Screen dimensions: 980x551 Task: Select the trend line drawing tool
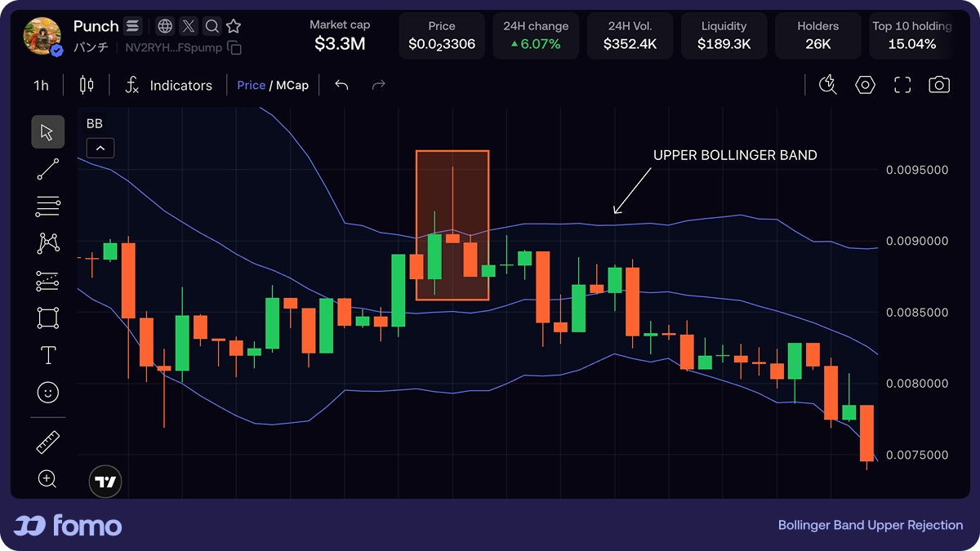coord(47,169)
